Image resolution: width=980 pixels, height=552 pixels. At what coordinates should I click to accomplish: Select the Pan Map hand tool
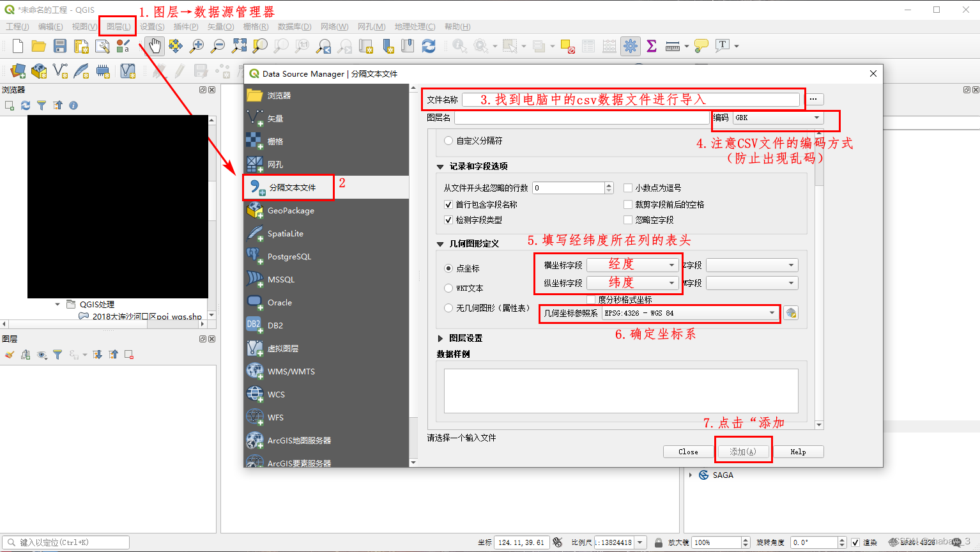(155, 46)
